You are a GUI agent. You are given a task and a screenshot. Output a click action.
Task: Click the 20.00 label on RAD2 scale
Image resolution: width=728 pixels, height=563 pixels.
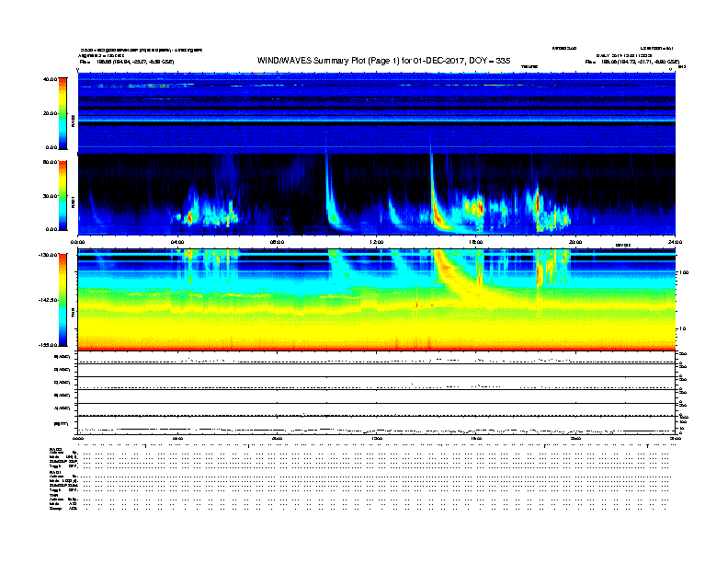(50, 113)
